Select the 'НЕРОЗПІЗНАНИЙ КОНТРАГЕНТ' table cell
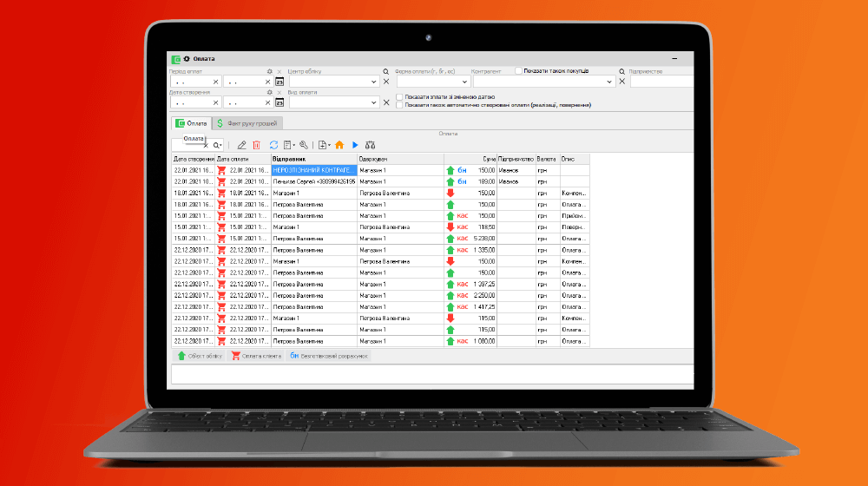868x486 pixels. 313,170
